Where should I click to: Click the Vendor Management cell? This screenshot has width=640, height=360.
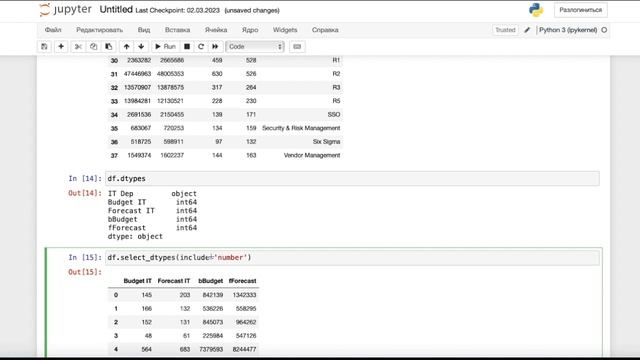312,156
